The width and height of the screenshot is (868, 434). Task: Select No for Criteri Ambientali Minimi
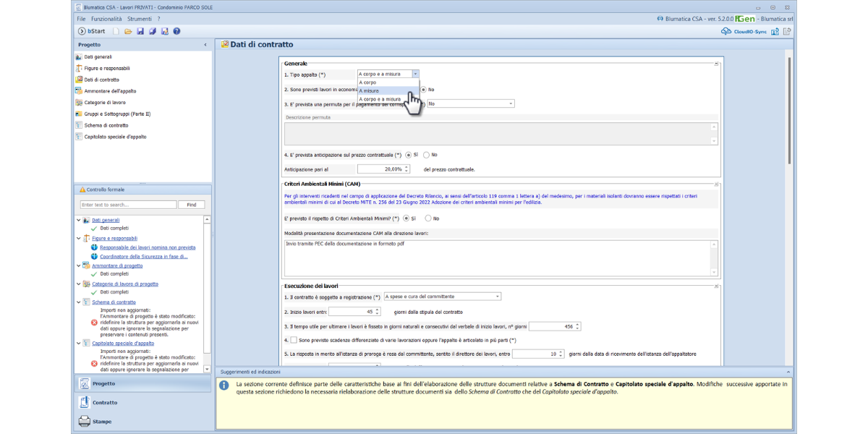pyautogui.click(x=428, y=218)
